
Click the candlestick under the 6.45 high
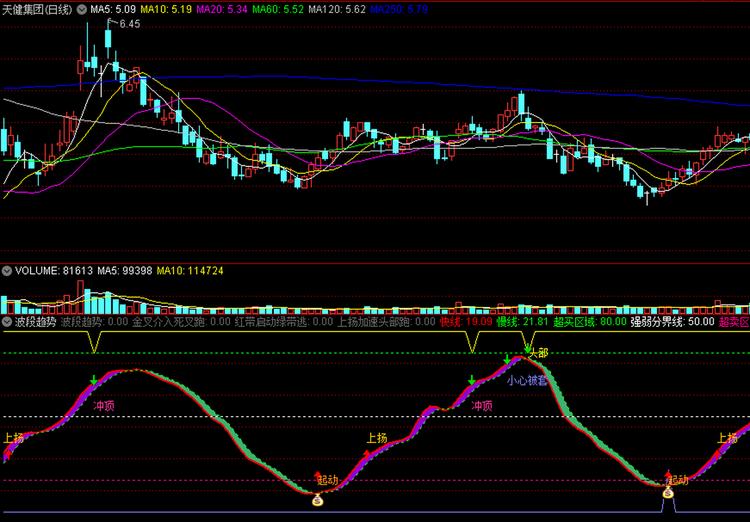point(108,38)
